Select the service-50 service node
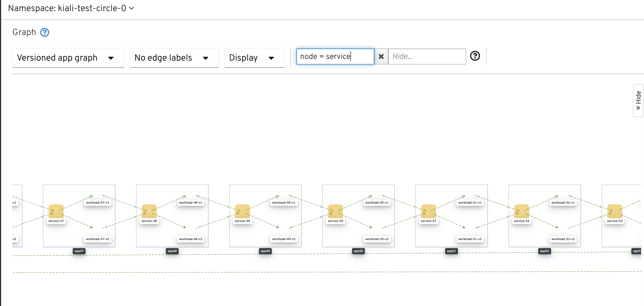Image resolution: width=644 pixels, height=306 pixels. click(x=335, y=211)
